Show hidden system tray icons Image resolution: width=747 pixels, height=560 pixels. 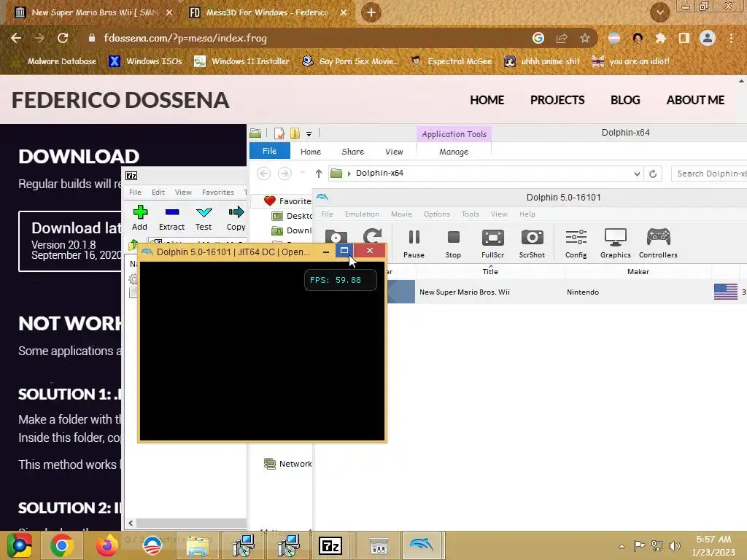[622, 546]
